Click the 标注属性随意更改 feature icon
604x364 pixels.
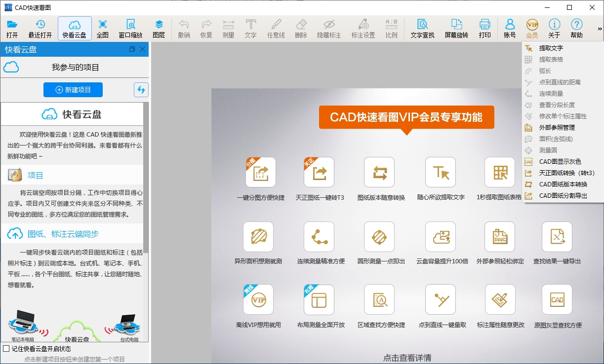[500, 299]
